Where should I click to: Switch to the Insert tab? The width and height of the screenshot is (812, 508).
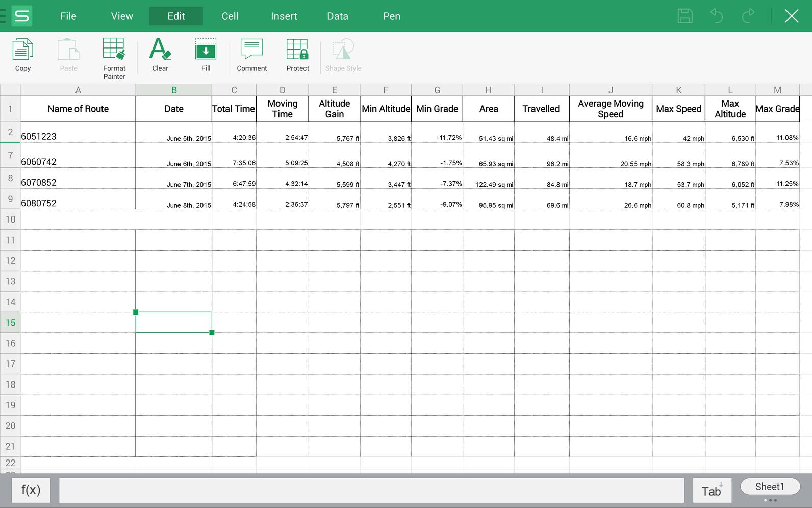click(x=284, y=16)
